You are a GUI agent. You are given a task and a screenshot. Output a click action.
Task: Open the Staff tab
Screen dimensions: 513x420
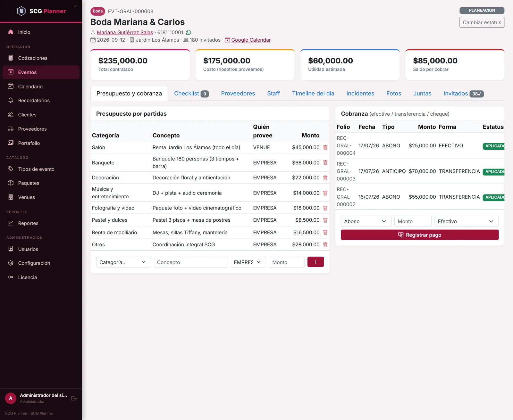[x=273, y=94]
